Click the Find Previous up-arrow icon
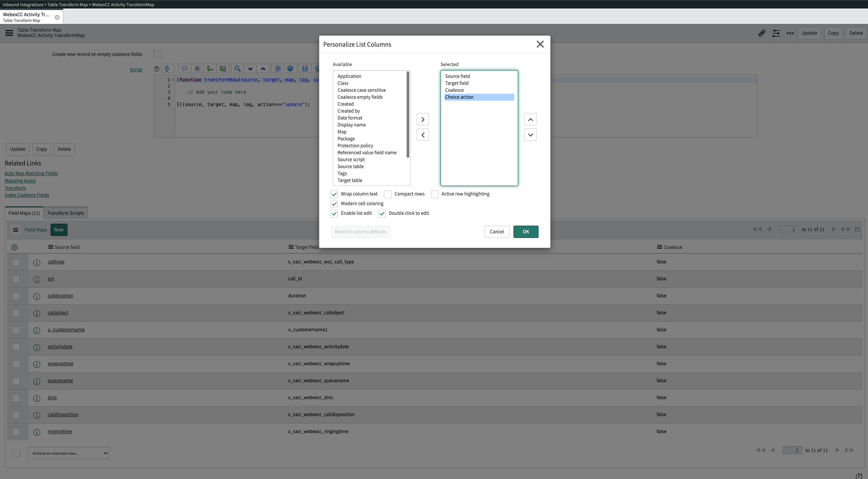868x479 pixels. click(263, 69)
